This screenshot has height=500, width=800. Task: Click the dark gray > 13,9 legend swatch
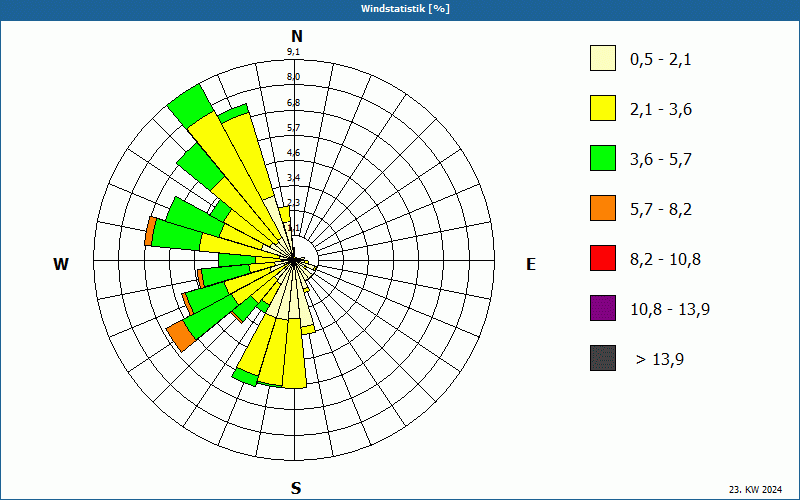(x=603, y=358)
